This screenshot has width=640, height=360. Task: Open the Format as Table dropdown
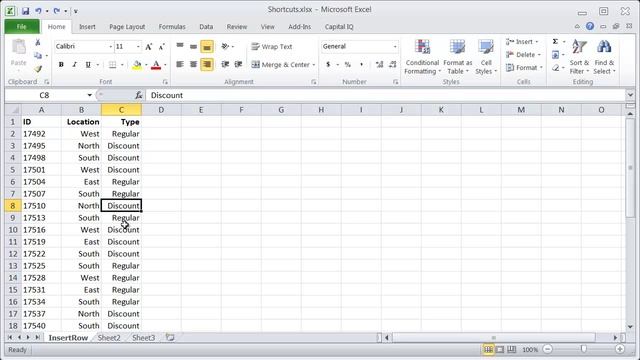coord(458,57)
